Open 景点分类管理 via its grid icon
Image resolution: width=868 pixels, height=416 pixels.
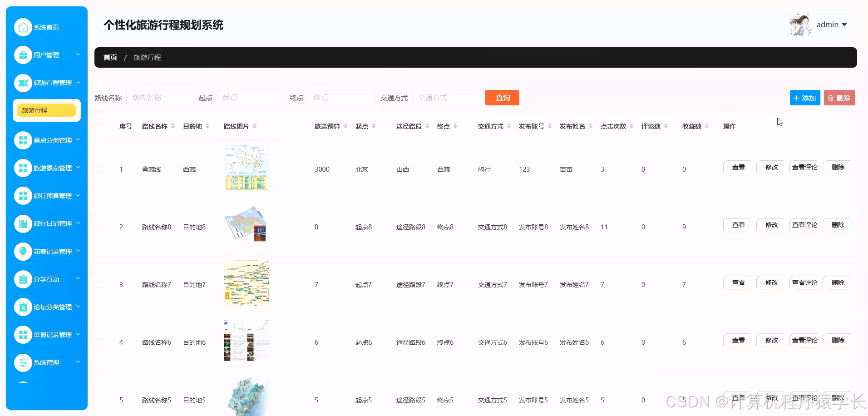pyautogui.click(x=23, y=140)
